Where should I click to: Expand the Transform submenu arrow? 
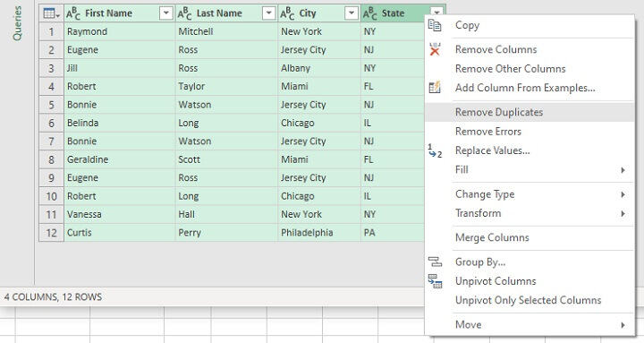pos(623,213)
